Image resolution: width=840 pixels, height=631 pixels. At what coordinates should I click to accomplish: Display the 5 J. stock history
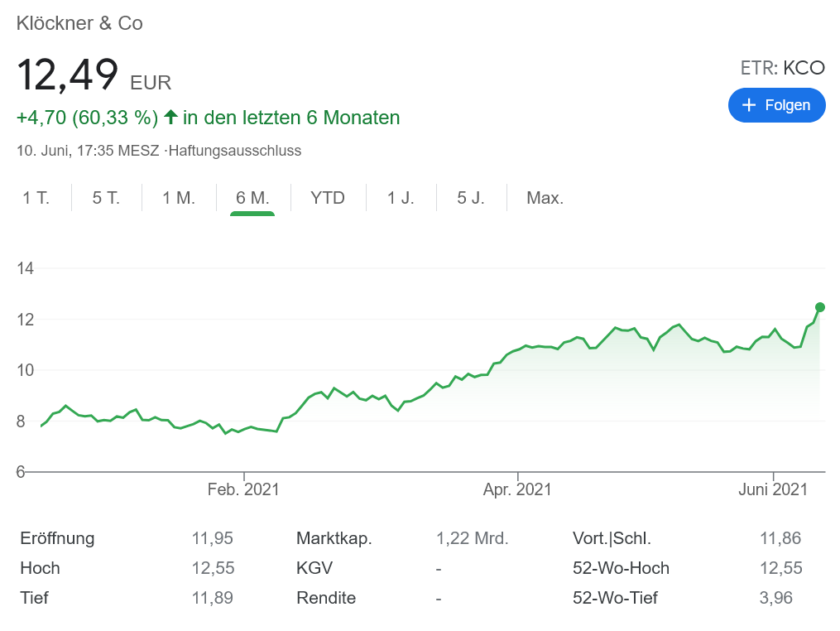coord(471,198)
